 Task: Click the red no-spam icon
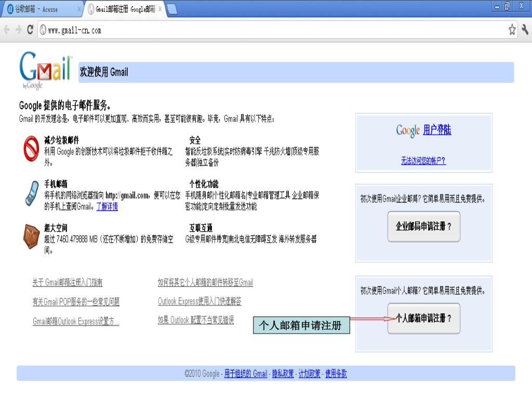31,149
